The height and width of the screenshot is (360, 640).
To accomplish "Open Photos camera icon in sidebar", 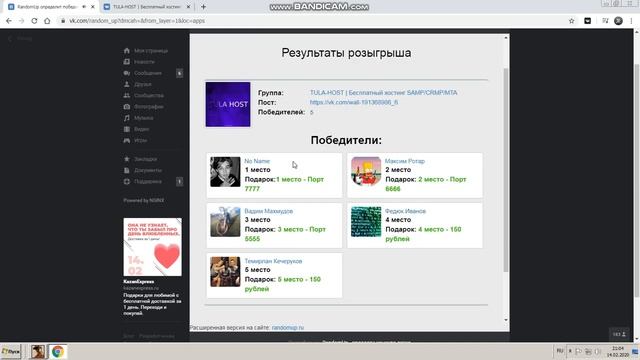I will (127, 107).
